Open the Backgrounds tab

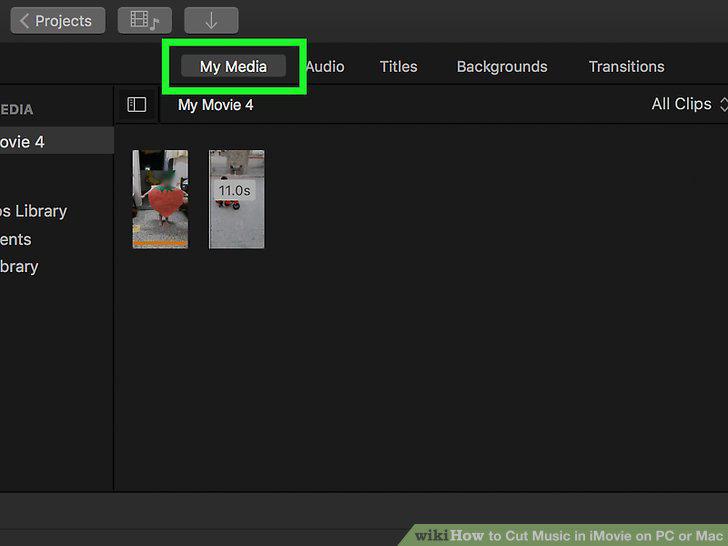[502, 66]
